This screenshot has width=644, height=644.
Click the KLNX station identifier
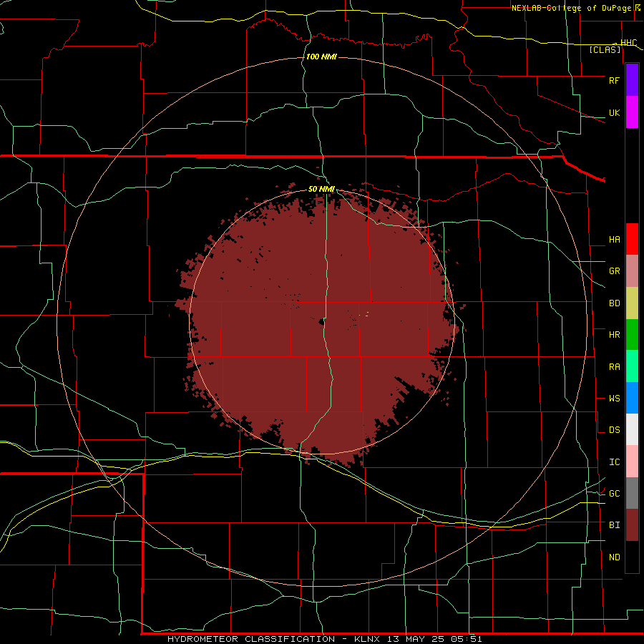pos(367,639)
